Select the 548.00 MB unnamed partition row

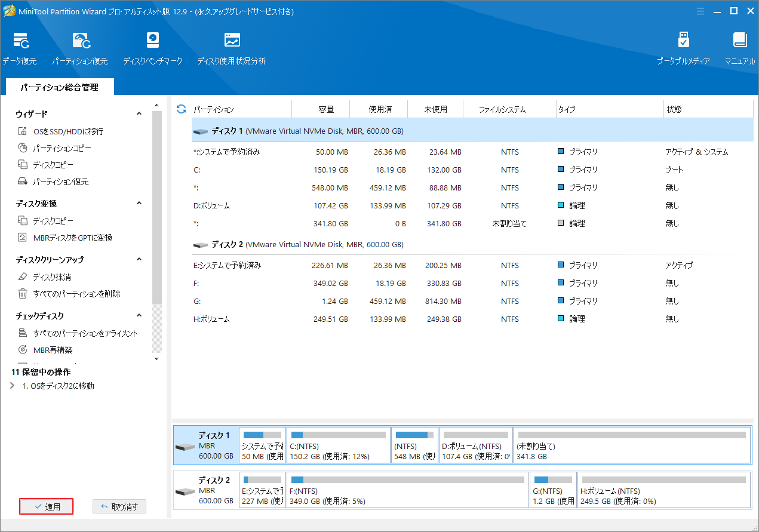pos(472,187)
